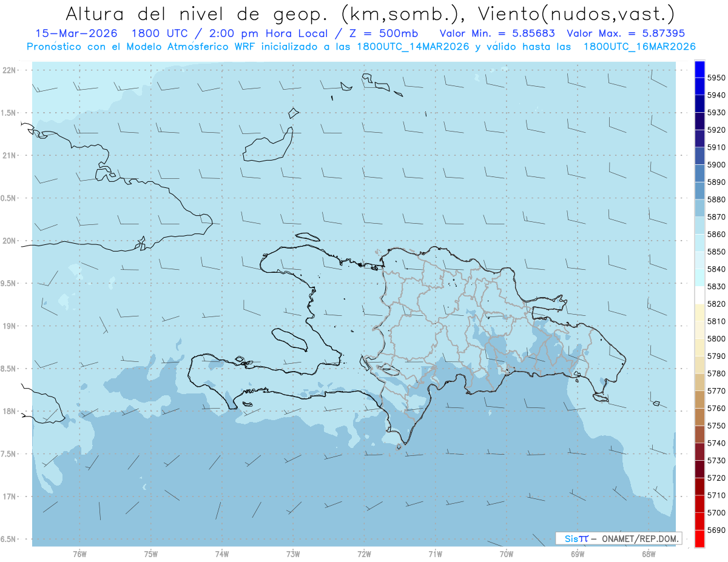Click the '5950' colorbar value
The height and width of the screenshot is (562, 728).
click(717, 78)
